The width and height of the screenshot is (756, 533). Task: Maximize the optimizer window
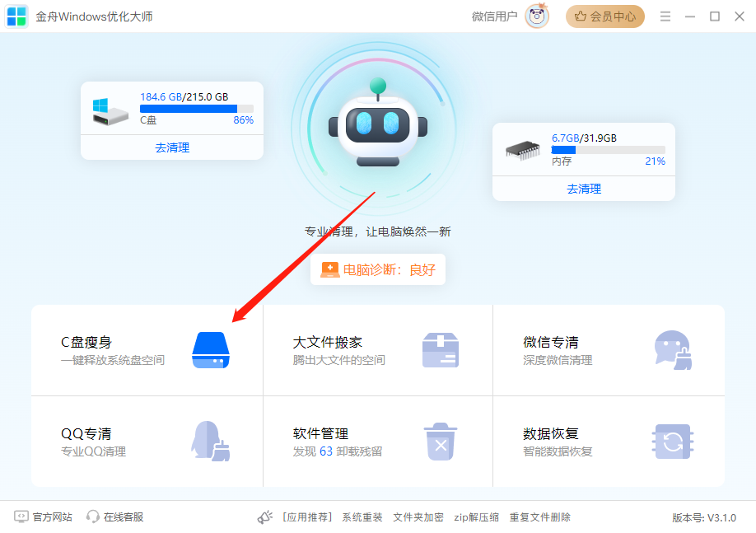coord(715,16)
